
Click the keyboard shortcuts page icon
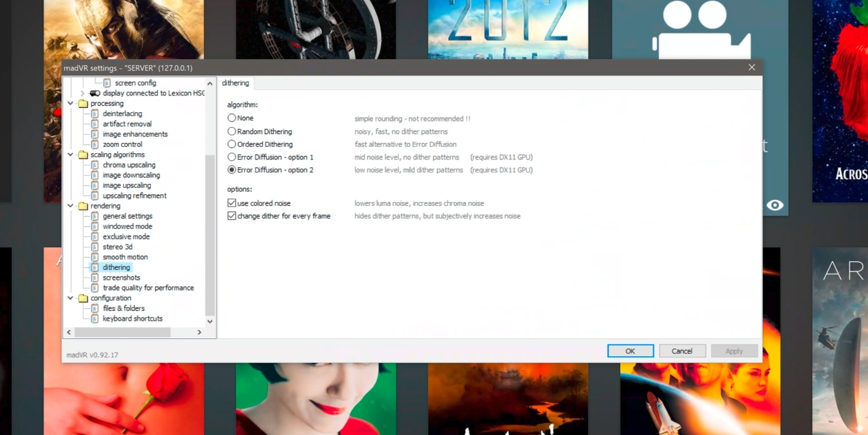tap(95, 318)
